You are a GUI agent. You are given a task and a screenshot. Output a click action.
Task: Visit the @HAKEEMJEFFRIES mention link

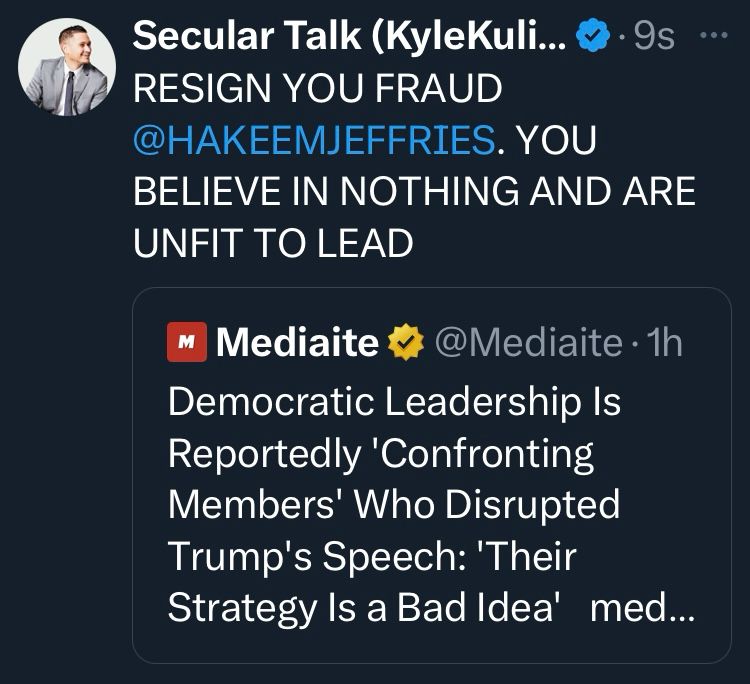point(313,140)
